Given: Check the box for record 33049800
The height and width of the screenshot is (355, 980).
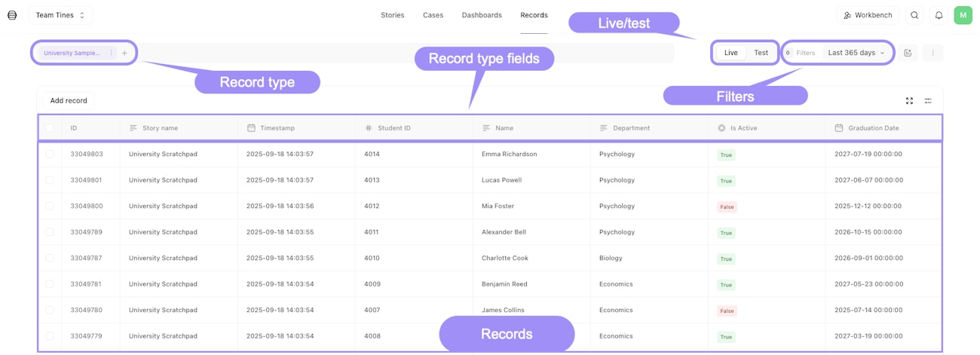Looking at the screenshot, I should tap(50, 206).
